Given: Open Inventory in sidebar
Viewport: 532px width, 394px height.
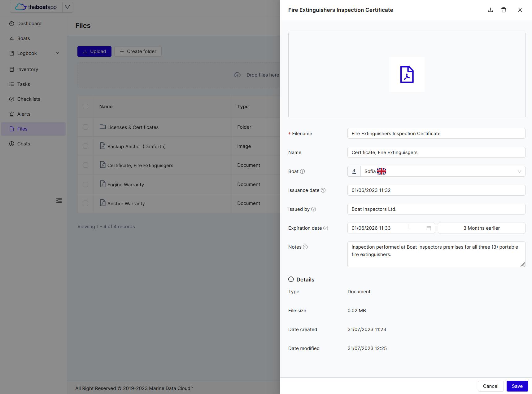Looking at the screenshot, I should (x=33, y=69).
